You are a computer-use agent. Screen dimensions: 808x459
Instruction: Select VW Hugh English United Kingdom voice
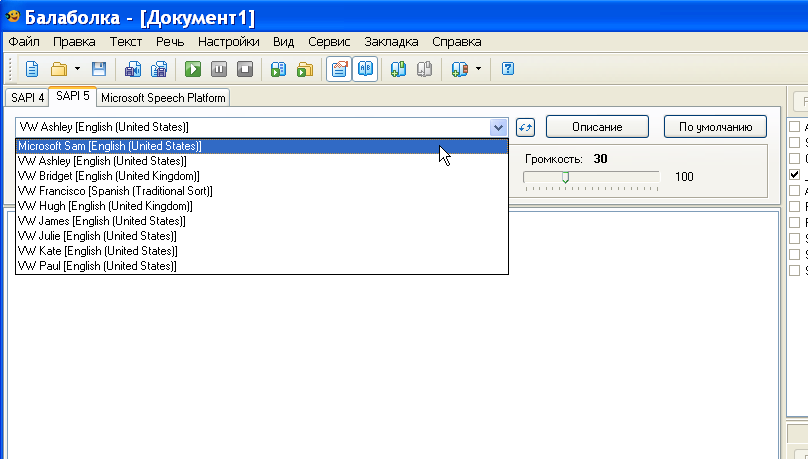tap(262, 206)
